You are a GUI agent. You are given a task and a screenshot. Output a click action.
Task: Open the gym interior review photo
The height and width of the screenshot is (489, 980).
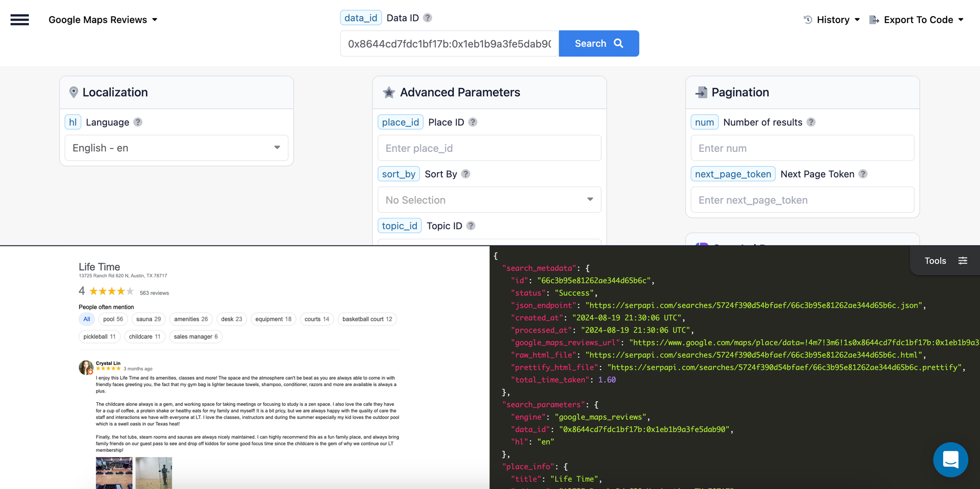coord(114,473)
